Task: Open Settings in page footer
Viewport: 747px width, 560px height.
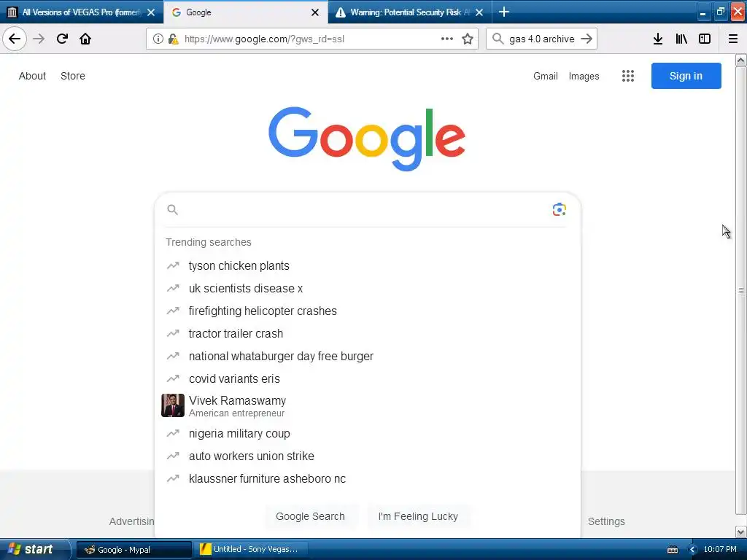Action: (x=606, y=521)
